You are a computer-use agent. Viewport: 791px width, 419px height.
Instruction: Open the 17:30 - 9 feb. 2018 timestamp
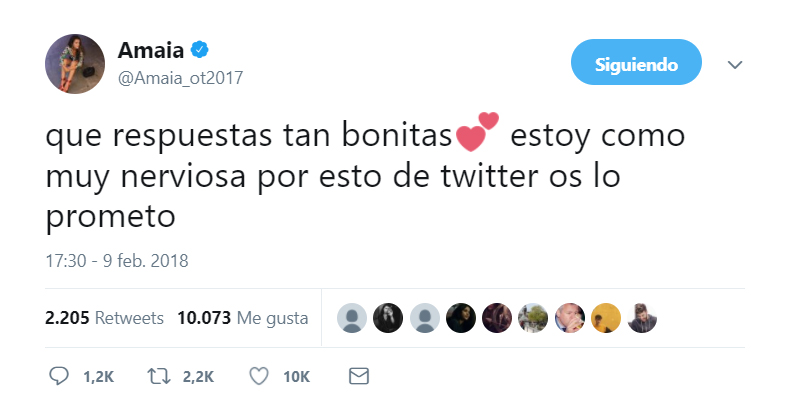[117, 261]
